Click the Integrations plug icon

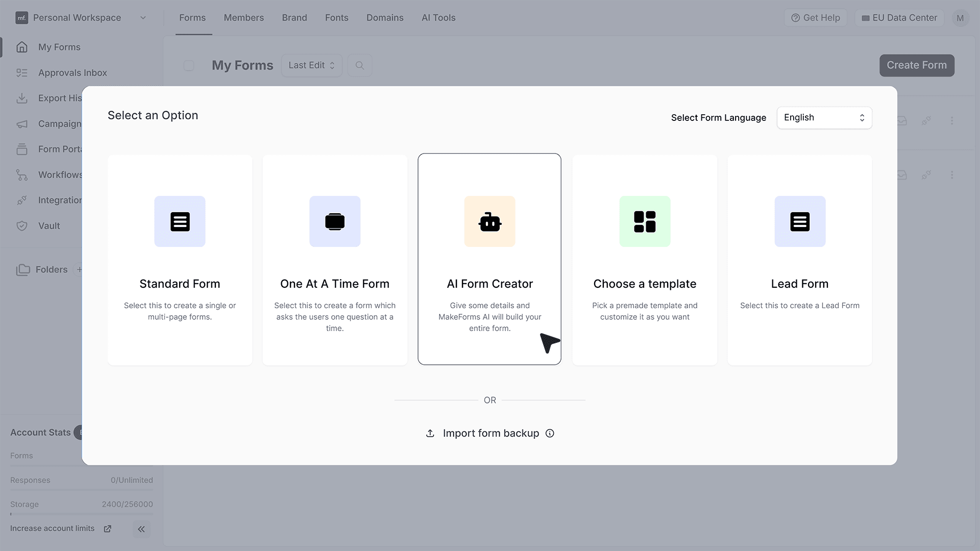click(22, 200)
